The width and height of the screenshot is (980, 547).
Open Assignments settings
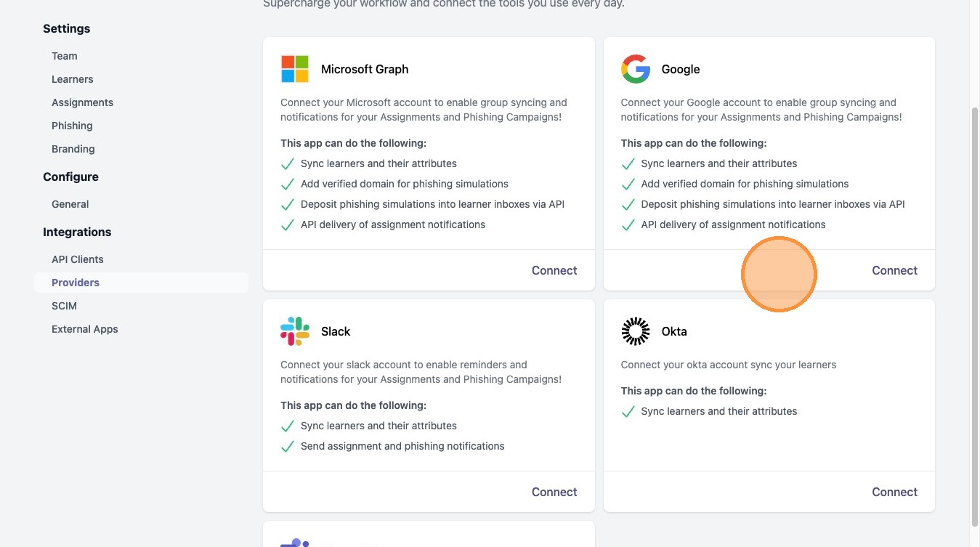[82, 102]
